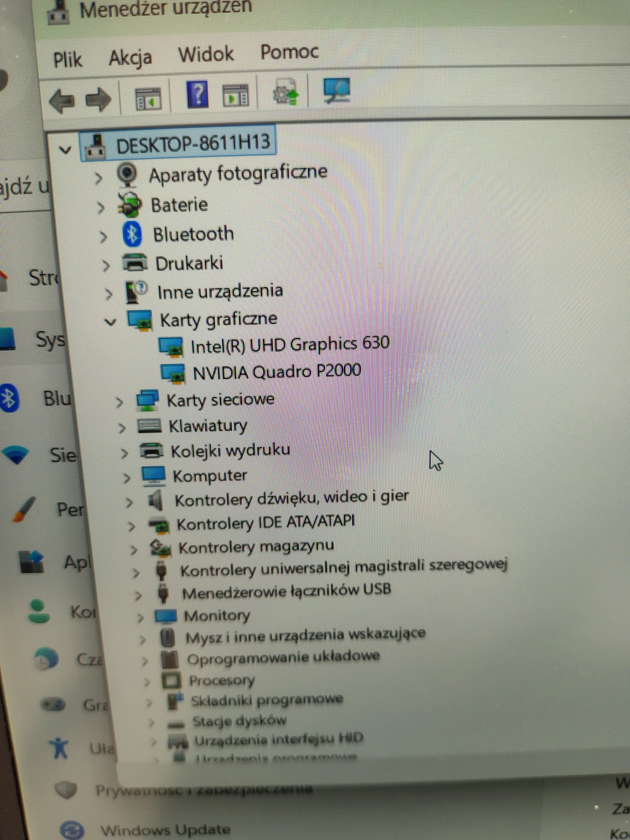630x840 pixels.
Task: Click the printer icon of Kolejki wydruku
Action: [152, 451]
